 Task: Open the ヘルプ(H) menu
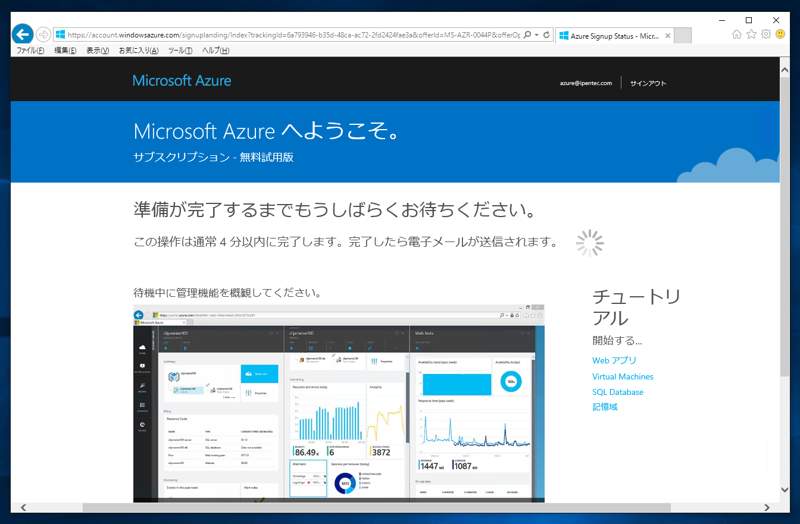215,51
